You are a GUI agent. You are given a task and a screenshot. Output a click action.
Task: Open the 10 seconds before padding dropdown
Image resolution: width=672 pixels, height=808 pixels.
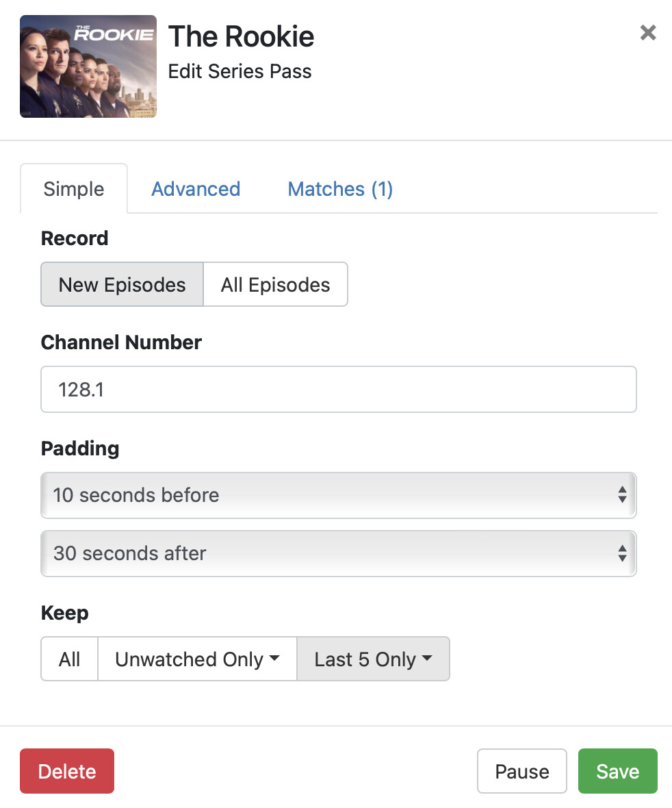coord(339,495)
